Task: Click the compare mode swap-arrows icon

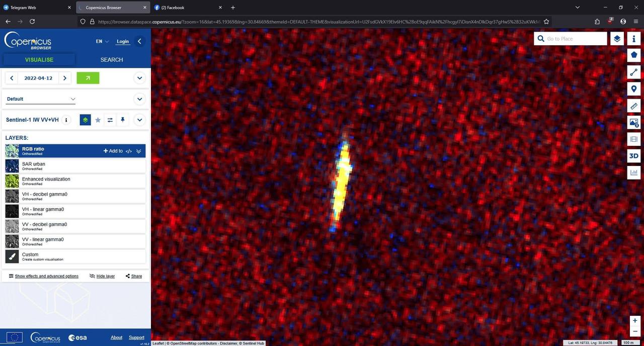Action: point(110,120)
